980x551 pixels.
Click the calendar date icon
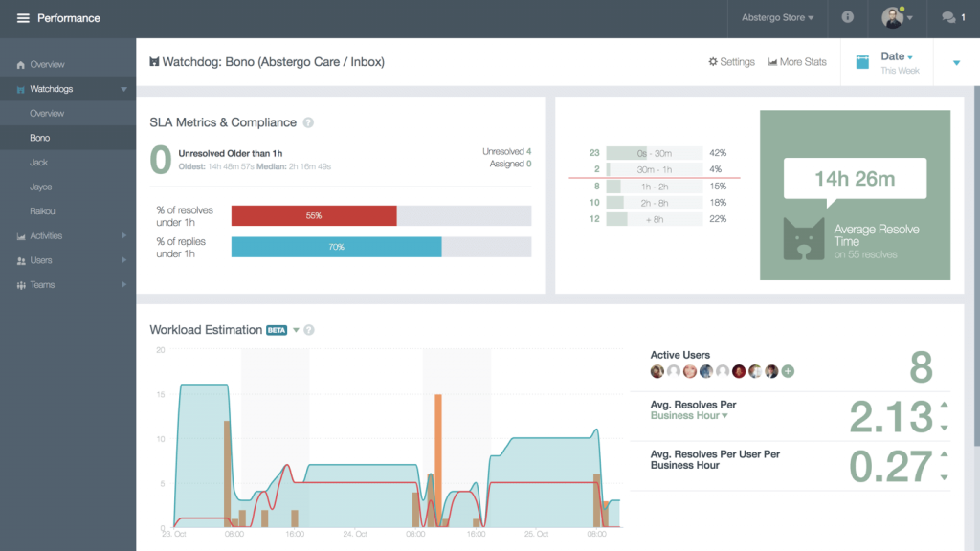click(862, 62)
